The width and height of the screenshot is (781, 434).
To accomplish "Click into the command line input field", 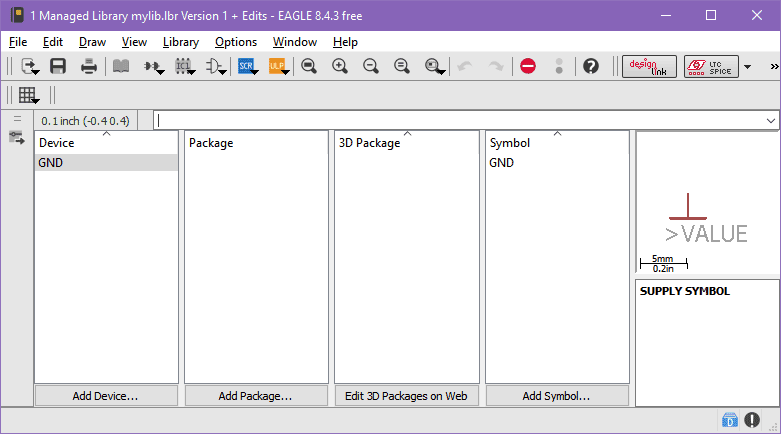I will pyautogui.click(x=460, y=120).
